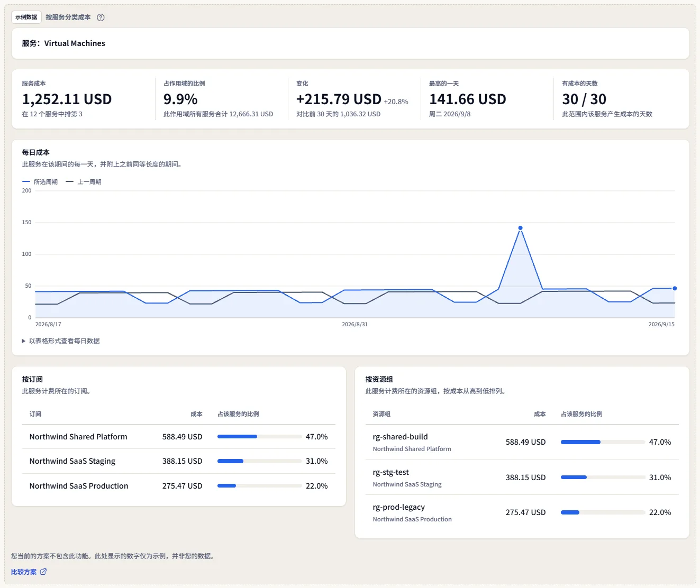Click the external link icon beside 比较方案
The image size is (700, 588).
point(43,572)
